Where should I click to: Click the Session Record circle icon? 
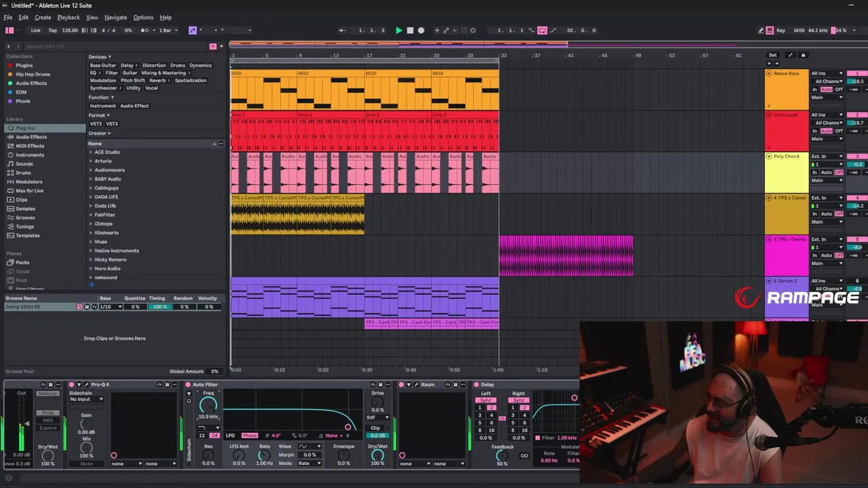click(x=473, y=30)
